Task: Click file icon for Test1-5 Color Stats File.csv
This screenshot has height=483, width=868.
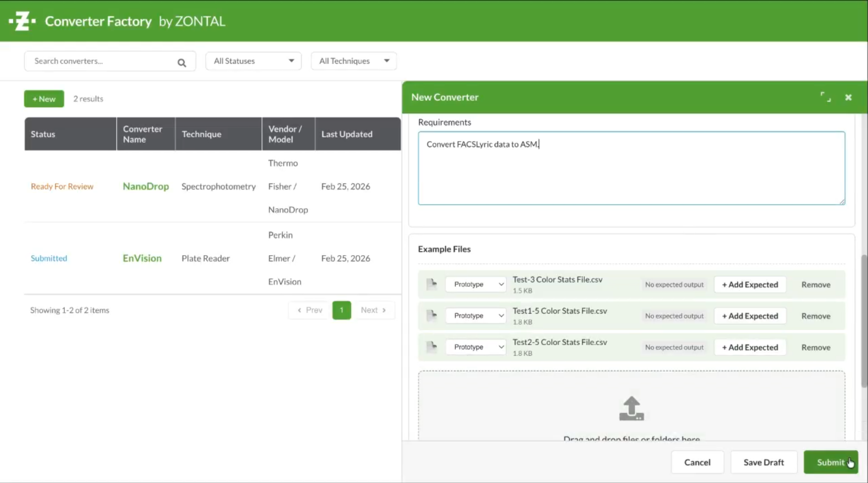Action: [432, 316]
